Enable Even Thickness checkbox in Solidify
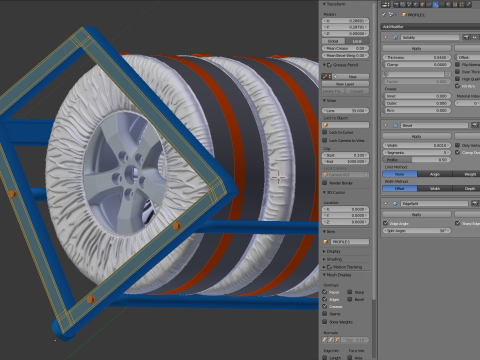This screenshot has height=360, width=480. [457, 72]
